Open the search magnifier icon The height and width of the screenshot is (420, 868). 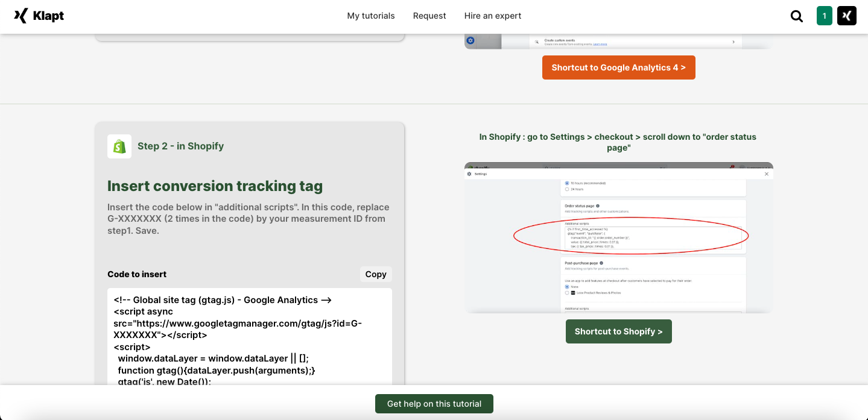[x=797, y=16]
